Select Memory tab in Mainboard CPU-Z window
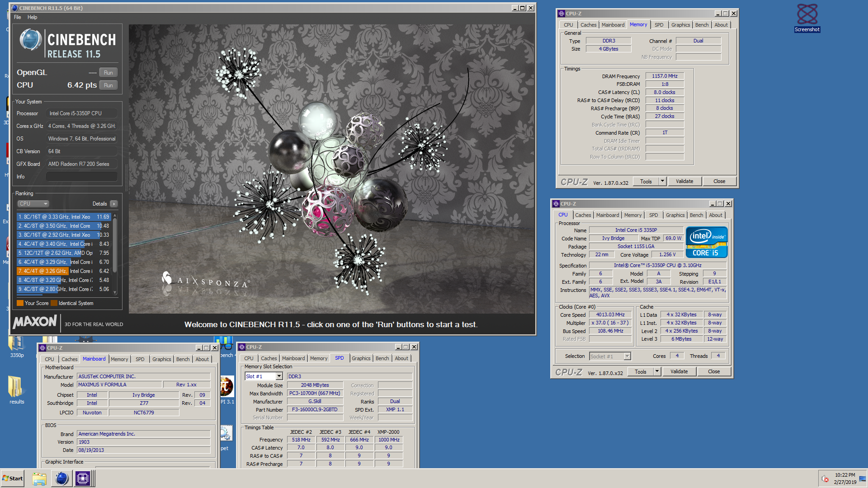The image size is (868, 488). (x=119, y=359)
